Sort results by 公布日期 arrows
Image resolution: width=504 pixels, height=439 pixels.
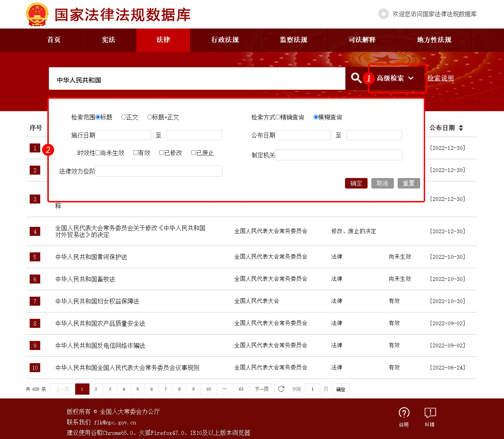pyautogui.click(x=461, y=128)
